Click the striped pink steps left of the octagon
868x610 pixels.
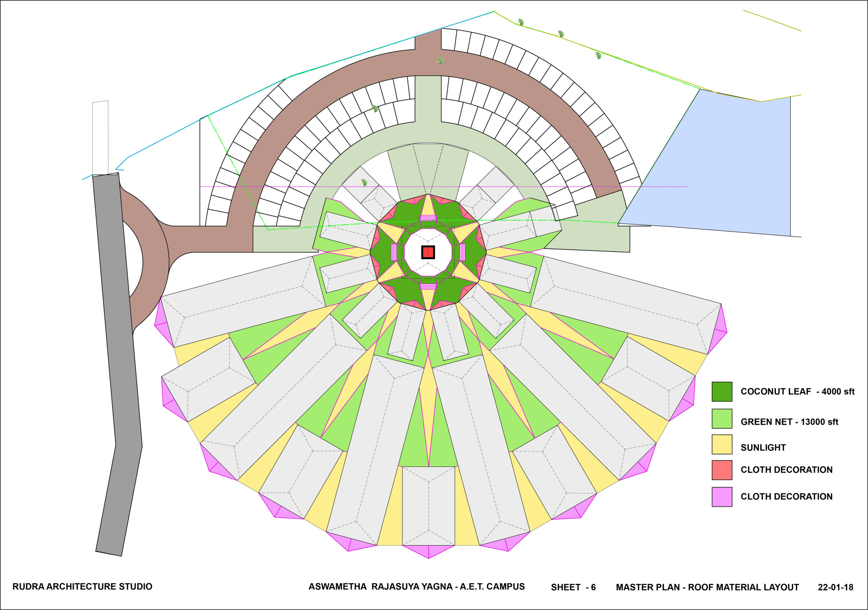[394, 252]
